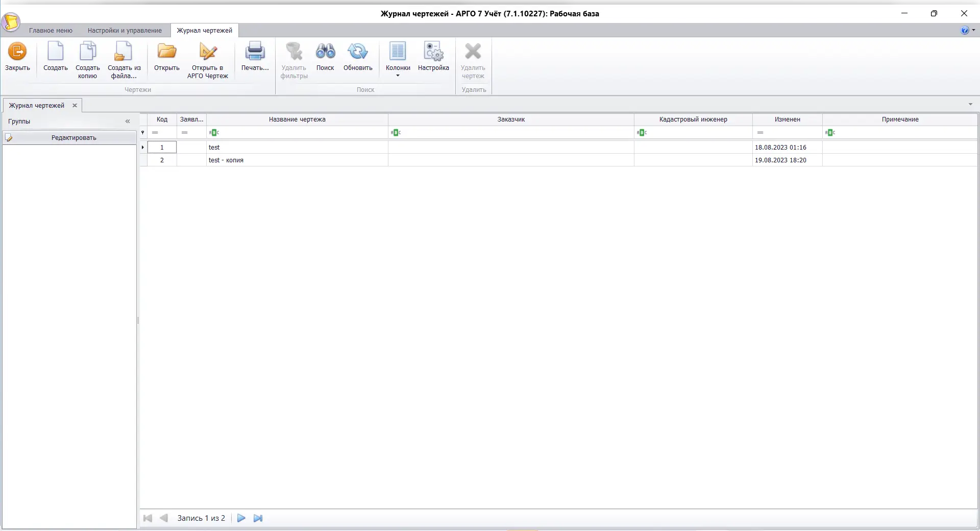Open selected drawing with Открыть
This screenshot has height=531, width=980.
[x=167, y=56]
